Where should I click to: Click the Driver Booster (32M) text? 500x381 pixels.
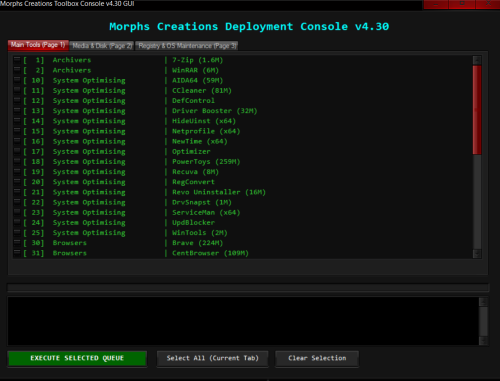click(215, 111)
